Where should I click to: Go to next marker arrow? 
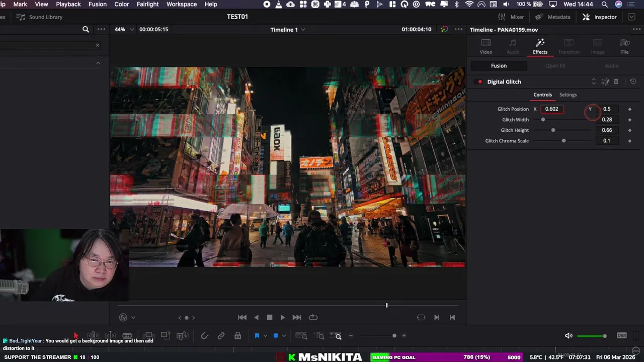coord(193,317)
